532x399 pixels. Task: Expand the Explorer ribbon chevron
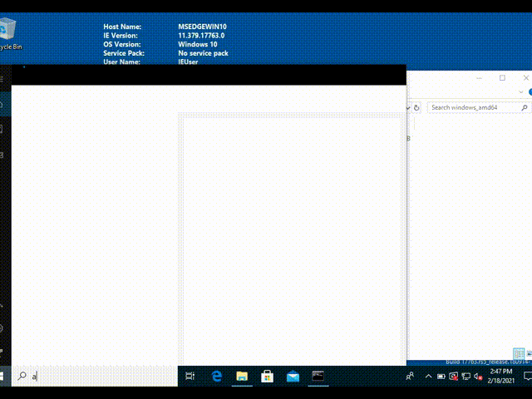(x=521, y=92)
